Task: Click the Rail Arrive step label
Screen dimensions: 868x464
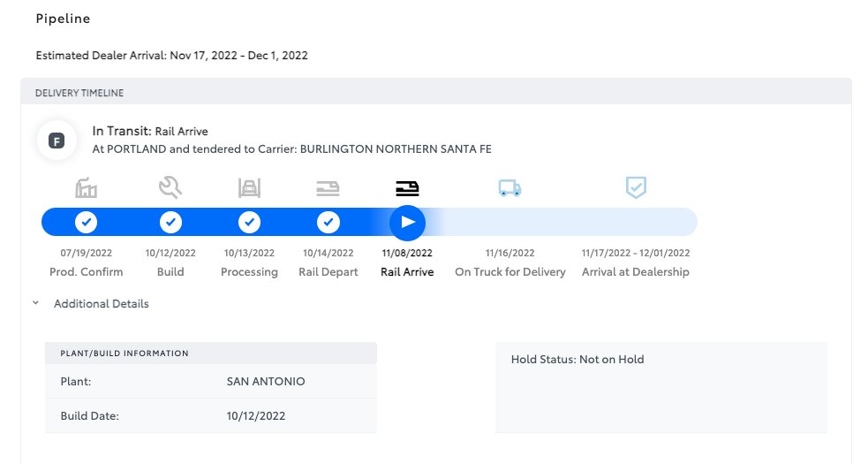Action: click(407, 271)
